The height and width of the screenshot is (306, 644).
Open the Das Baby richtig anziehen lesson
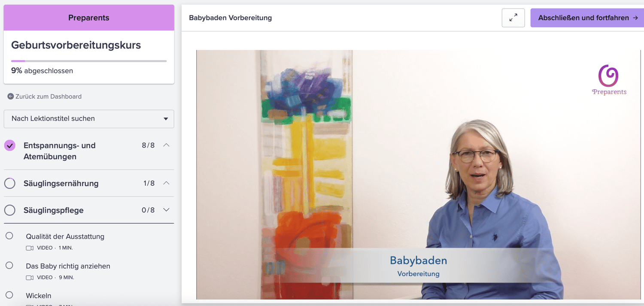[68, 266]
